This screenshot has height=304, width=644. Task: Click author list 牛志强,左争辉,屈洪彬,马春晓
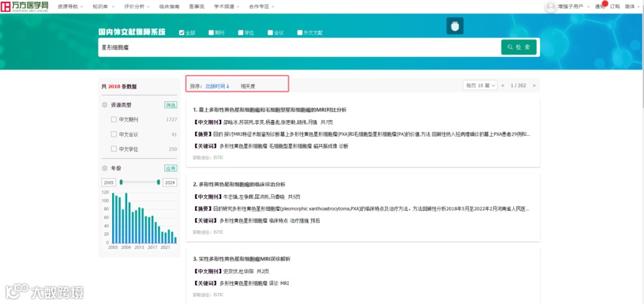[253, 196]
